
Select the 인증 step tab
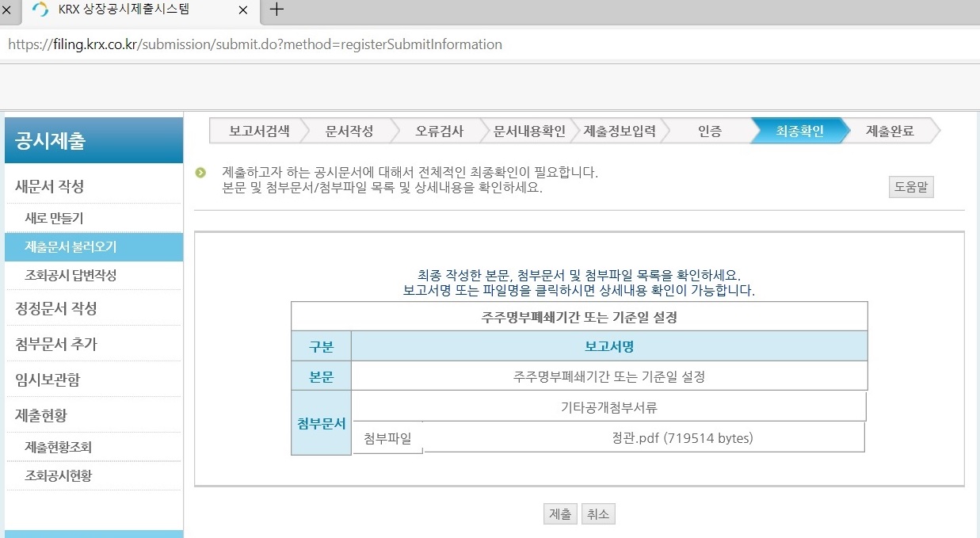coord(708,130)
